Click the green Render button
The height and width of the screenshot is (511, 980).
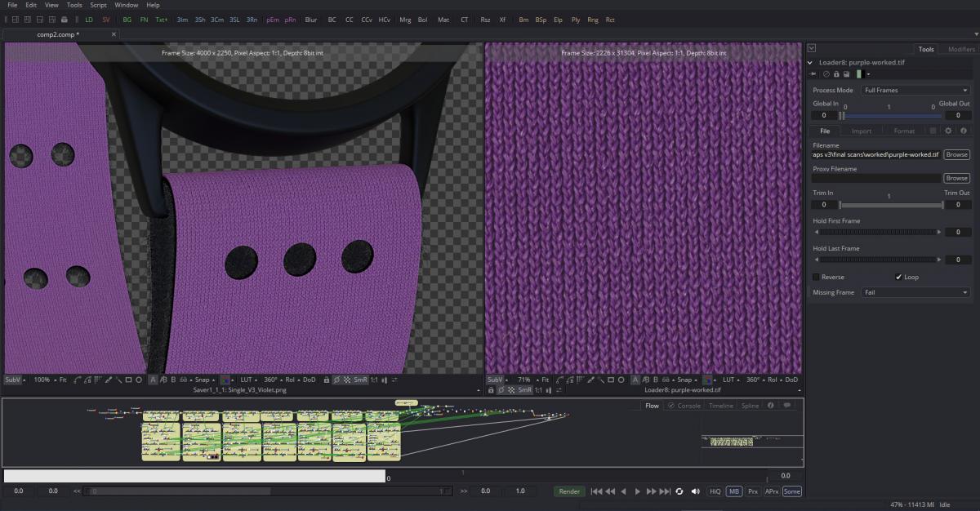tap(569, 491)
